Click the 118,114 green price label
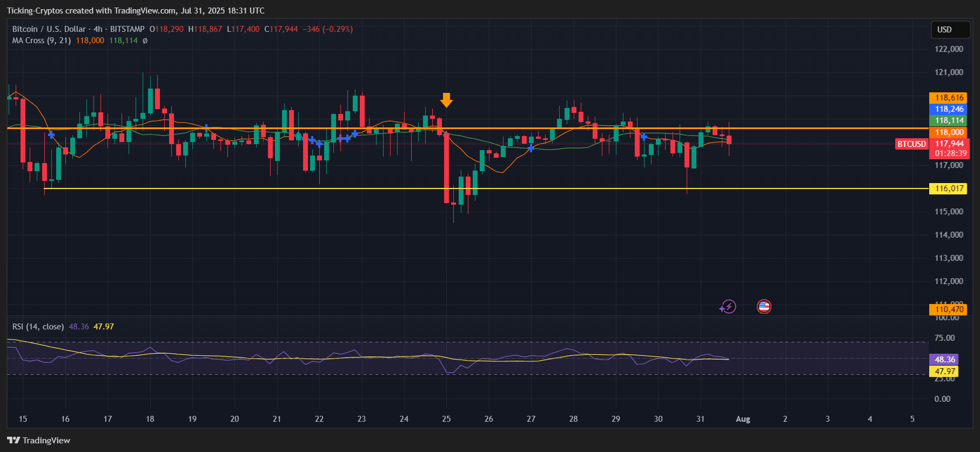This screenshot has height=452, width=980. [x=949, y=120]
